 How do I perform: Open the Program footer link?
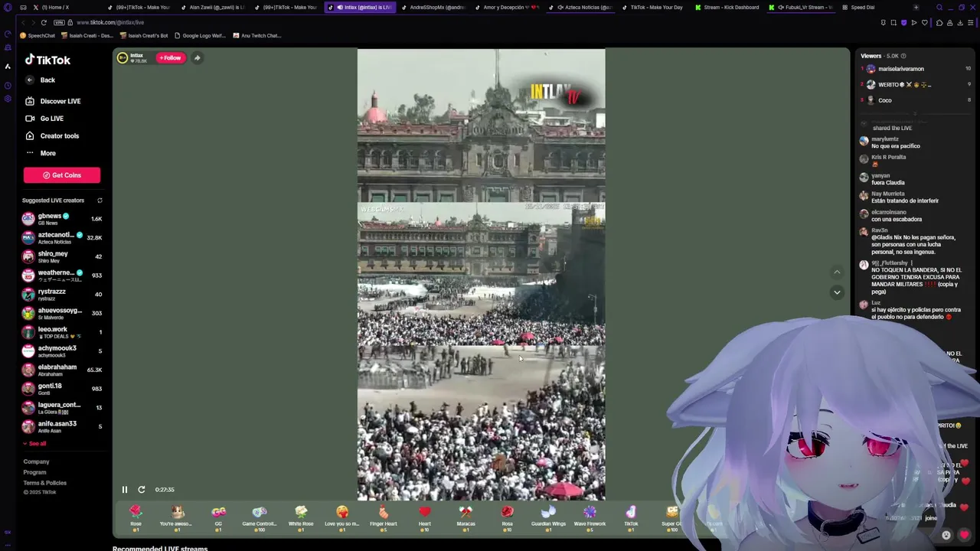click(x=34, y=472)
